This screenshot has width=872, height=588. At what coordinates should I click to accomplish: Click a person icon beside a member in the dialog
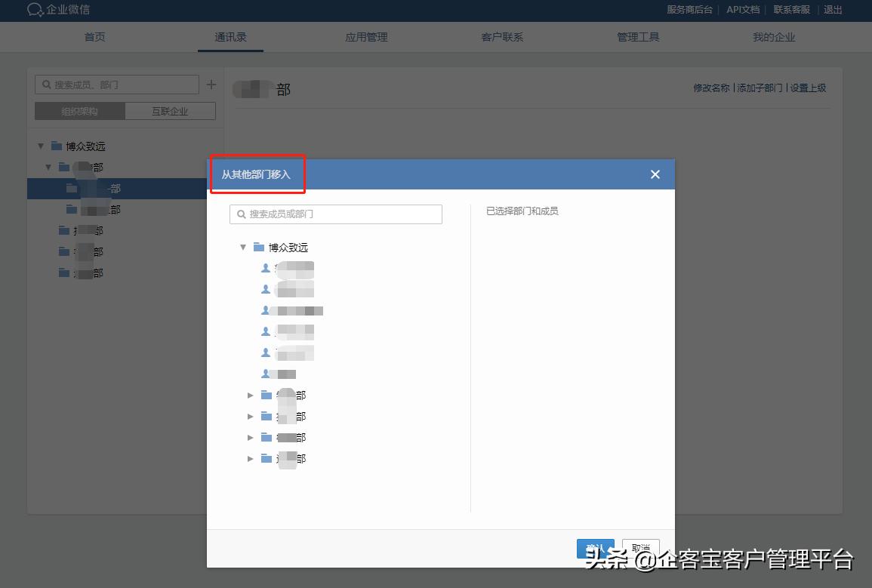[266, 266]
